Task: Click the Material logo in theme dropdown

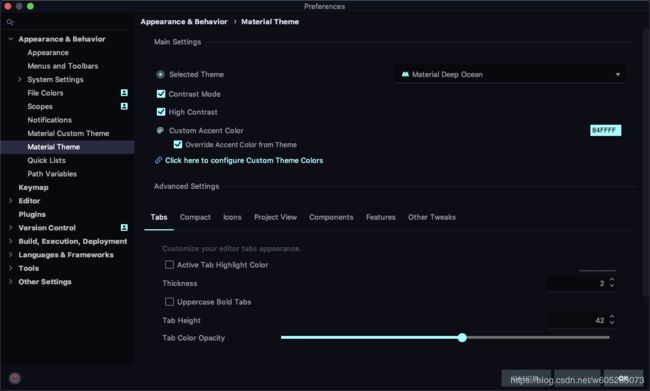Action: [x=405, y=75]
